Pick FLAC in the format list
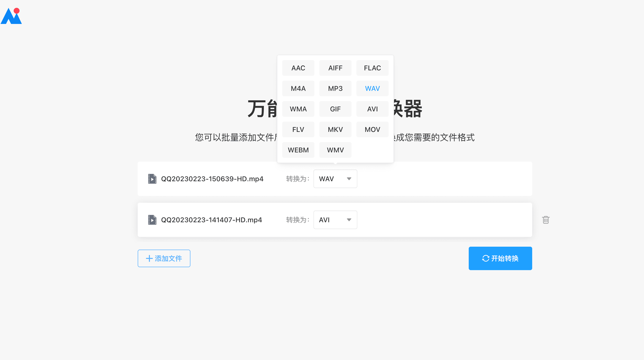 tap(372, 68)
